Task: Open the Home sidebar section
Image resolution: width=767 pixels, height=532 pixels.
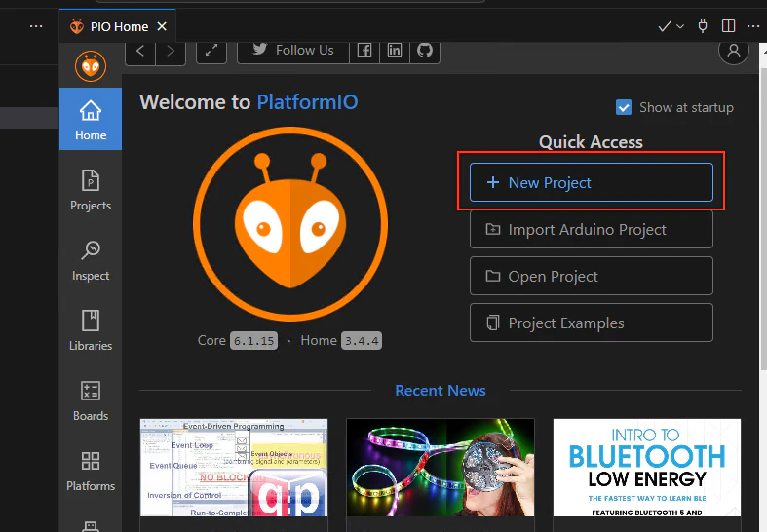Action: (91, 119)
